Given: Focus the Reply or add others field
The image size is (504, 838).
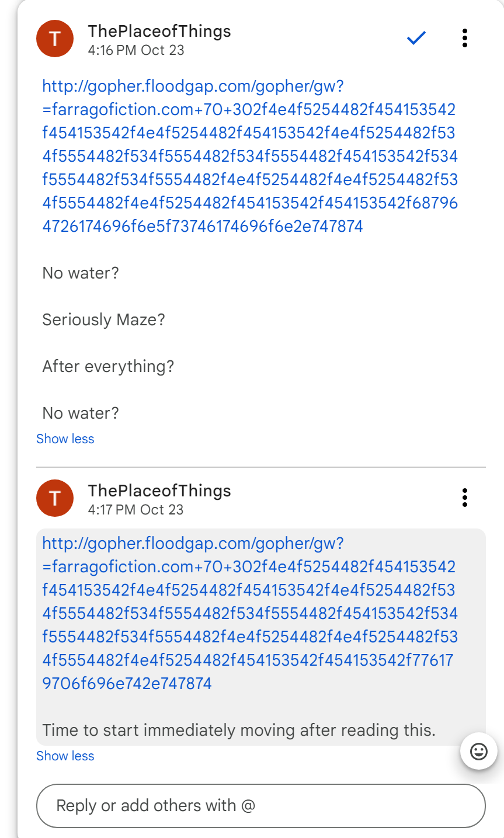Looking at the screenshot, I should (x=260, y=806).
